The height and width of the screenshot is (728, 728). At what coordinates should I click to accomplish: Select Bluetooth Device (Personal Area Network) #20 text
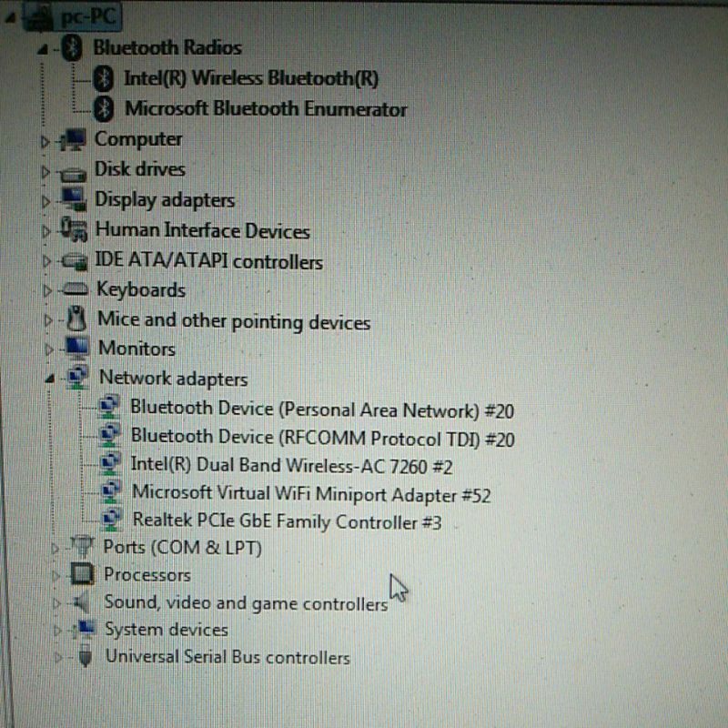click(322, 409)
